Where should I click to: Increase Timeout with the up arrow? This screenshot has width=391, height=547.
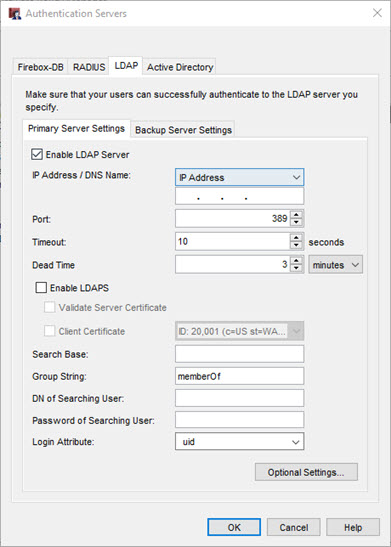pyautogui.click(x=296, y=238)
